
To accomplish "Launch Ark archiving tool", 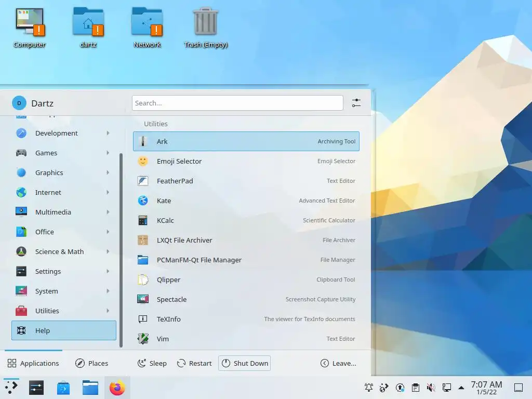I will (x=246, y=141).
